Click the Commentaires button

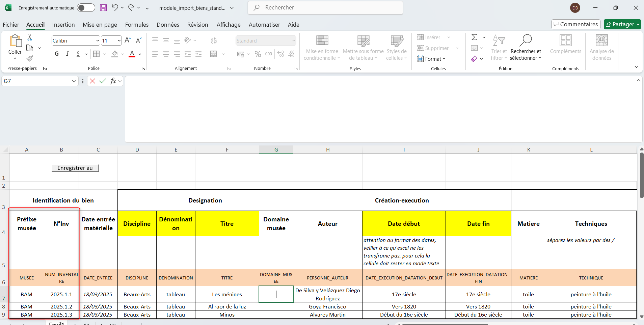tap(576, 24)
